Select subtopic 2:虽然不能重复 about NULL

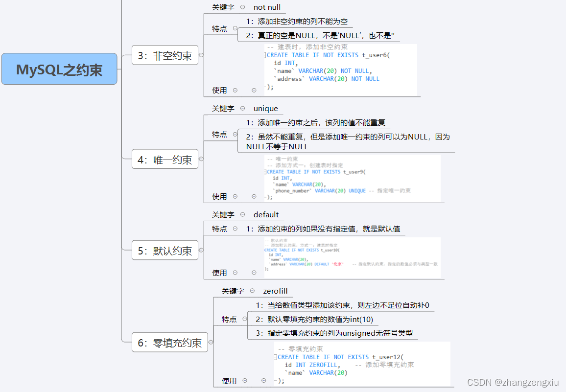click(x=348, y=141)
